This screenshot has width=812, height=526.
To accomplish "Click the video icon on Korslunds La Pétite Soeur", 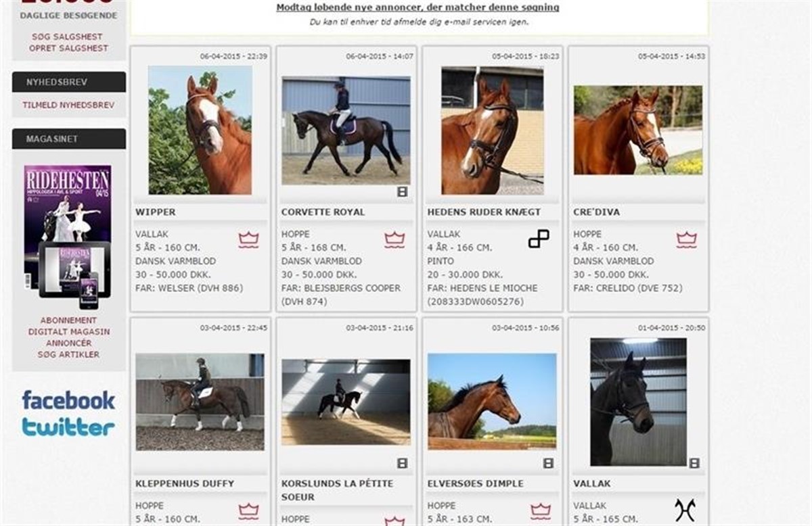I will pos(403,463).
